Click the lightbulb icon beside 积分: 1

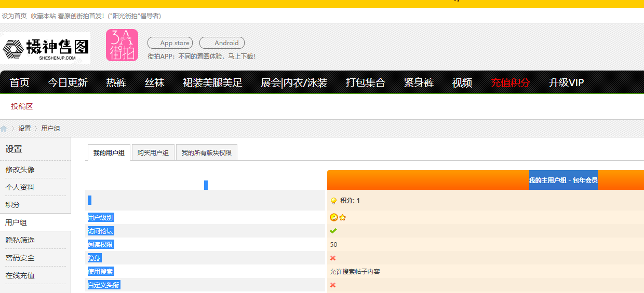point(333,201)
